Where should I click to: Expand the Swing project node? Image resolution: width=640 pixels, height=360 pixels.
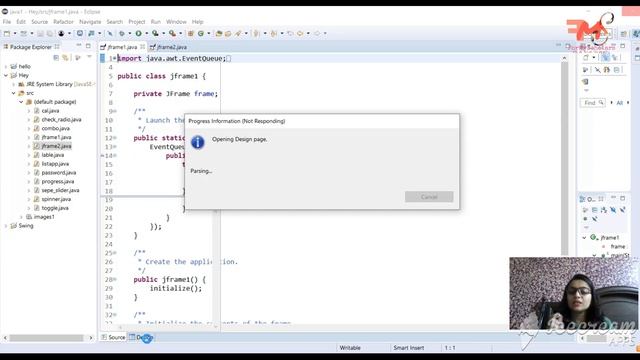[x=6, y=226]
